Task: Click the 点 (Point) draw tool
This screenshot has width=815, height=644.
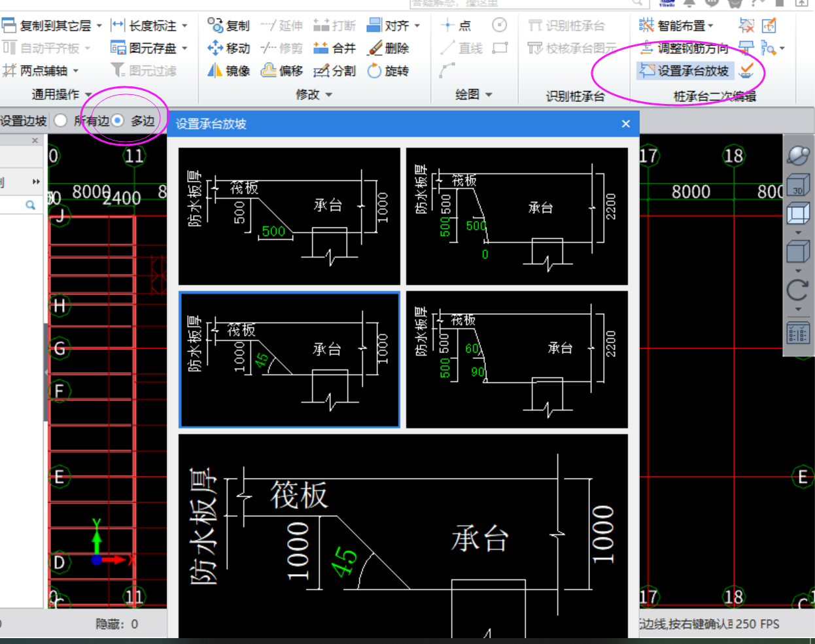Action: coord(456,25)
